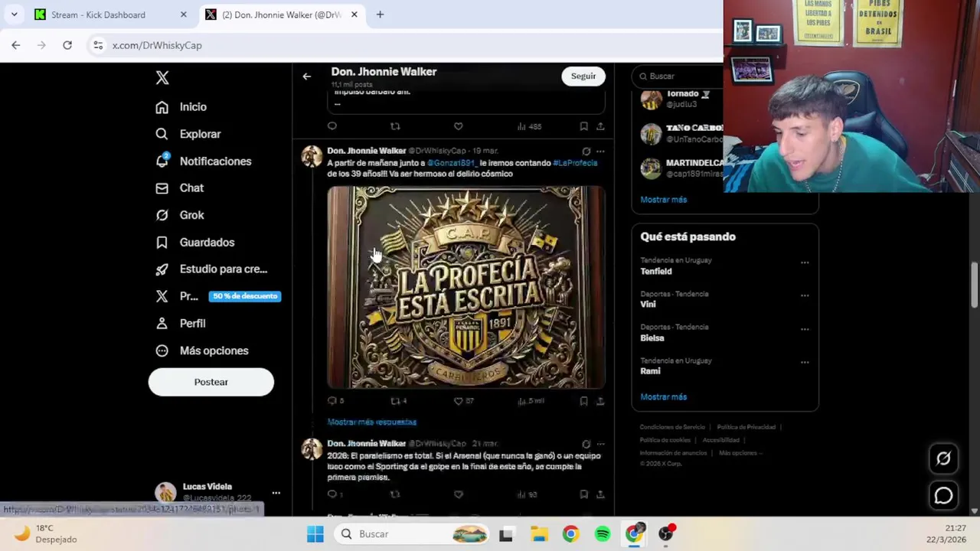Open Grok icon on the 19 mar. post

586,152
